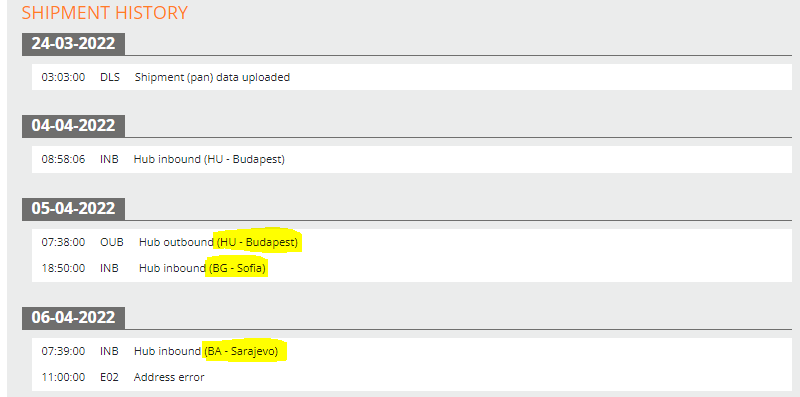Click INB code next to Sofia entry

coord(109,268)
